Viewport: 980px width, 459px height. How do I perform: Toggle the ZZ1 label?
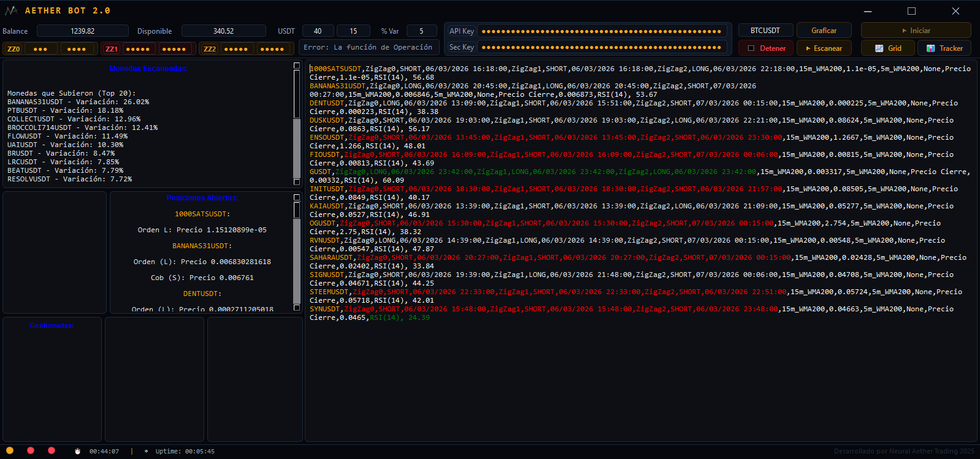[112, 49]
